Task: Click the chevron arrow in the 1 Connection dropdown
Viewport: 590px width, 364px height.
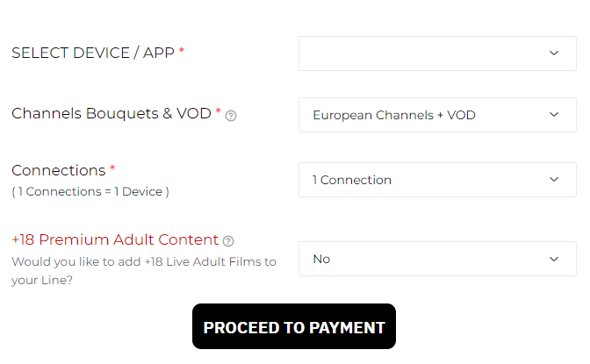Action: (554, 180)
